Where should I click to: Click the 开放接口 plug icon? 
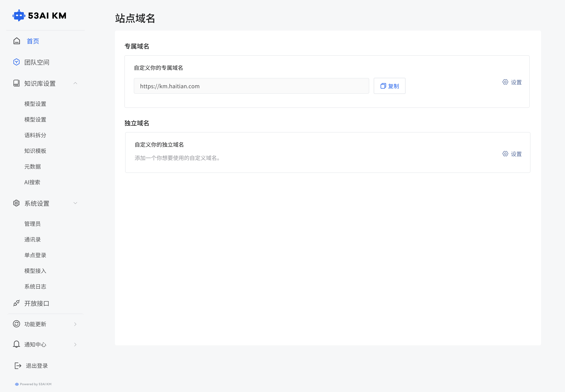(16, 303)
